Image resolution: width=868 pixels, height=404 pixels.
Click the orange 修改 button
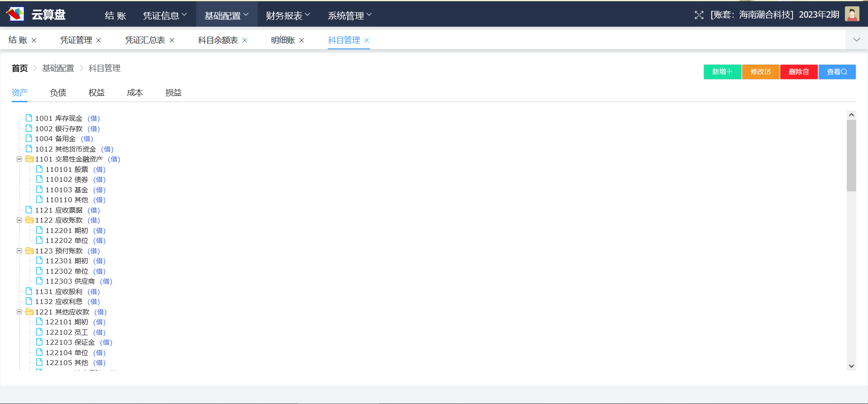coord(760,72)
